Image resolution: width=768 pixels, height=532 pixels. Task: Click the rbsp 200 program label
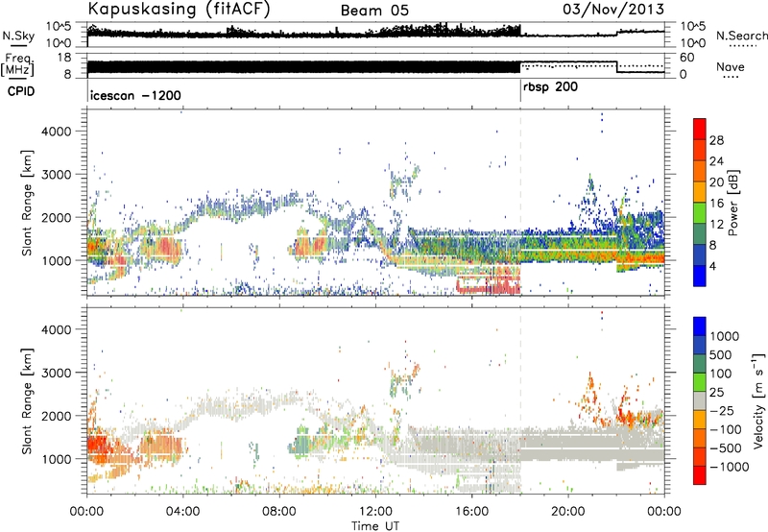coord(550,87)
